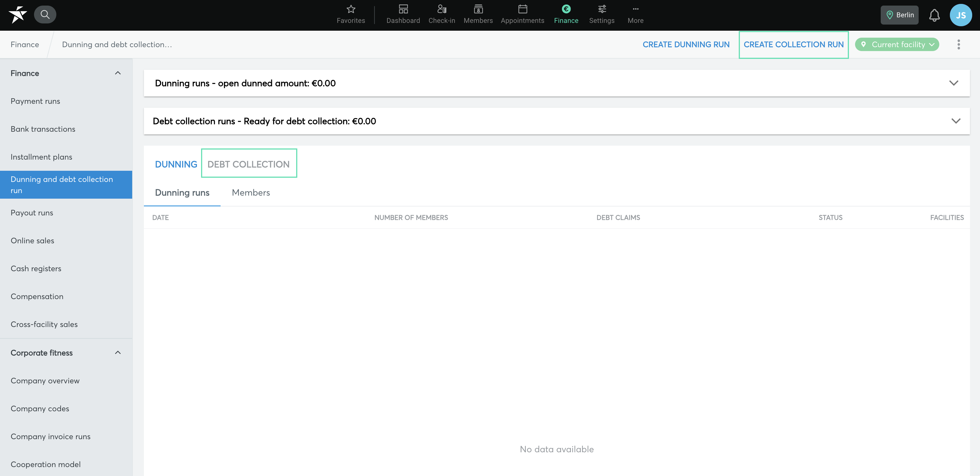The height and width of the screenshot is (476, 980).
Task: Click the Berlin location selector
Action: [899, 15]
